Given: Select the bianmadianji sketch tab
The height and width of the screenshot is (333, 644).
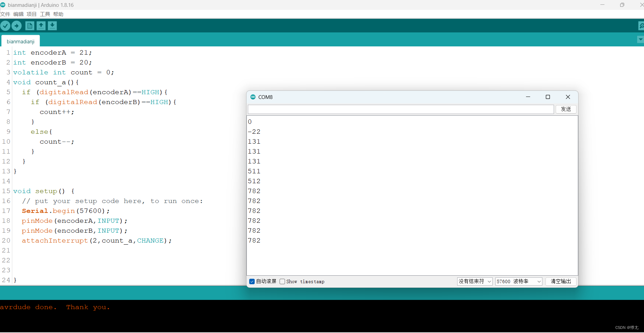Looking at the screenshot, I should pos(20,41).
